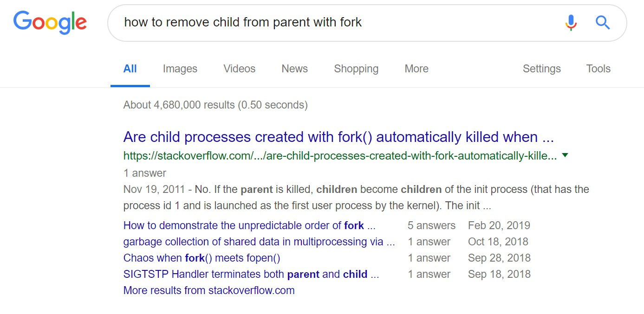644x314 pixels.
Task: Click the voice search microphone icon
Action: pos(571,22)
